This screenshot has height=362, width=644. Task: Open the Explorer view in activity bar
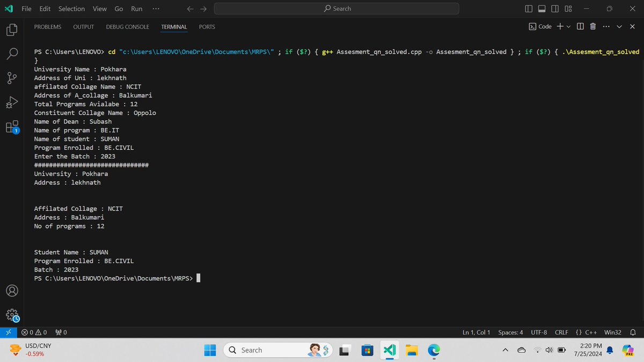pyautogui.click(x=12, y=29)
